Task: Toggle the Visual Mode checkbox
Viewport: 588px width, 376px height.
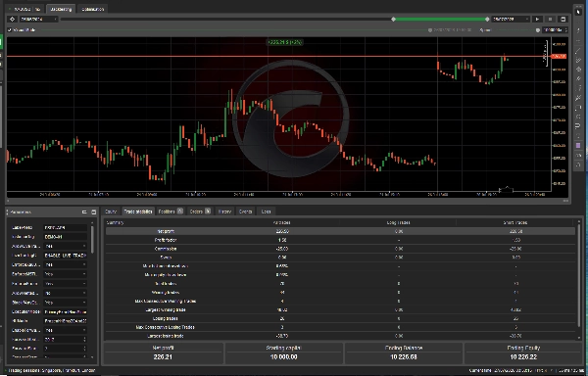Action: coord(10,30)
